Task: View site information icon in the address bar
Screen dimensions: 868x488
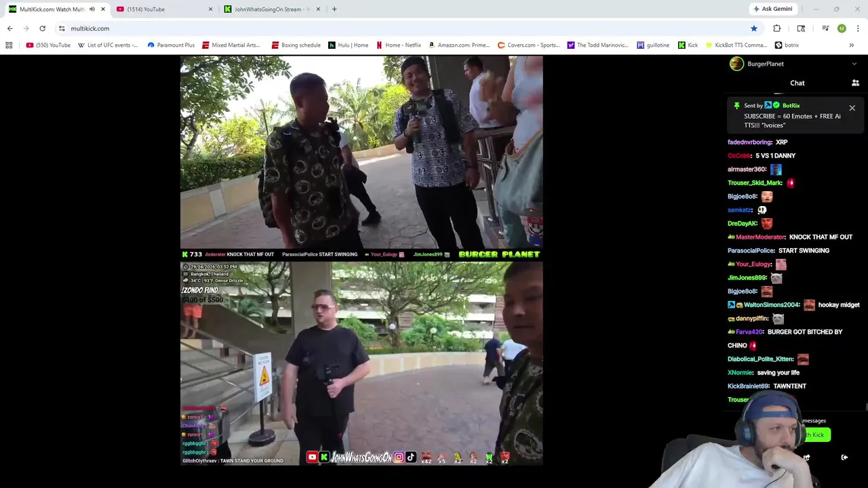Action: click(x=62, y=28)
